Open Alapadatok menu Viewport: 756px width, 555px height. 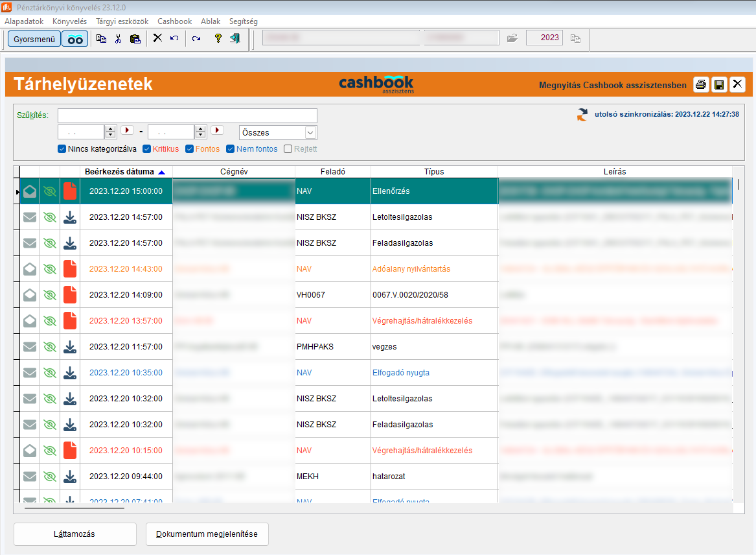pos(24,21)
